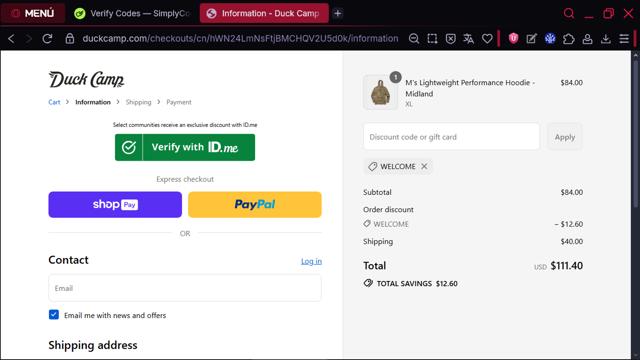The image size is (640, 360).
Task: Focus the Email input field
Action: point(185,288)
